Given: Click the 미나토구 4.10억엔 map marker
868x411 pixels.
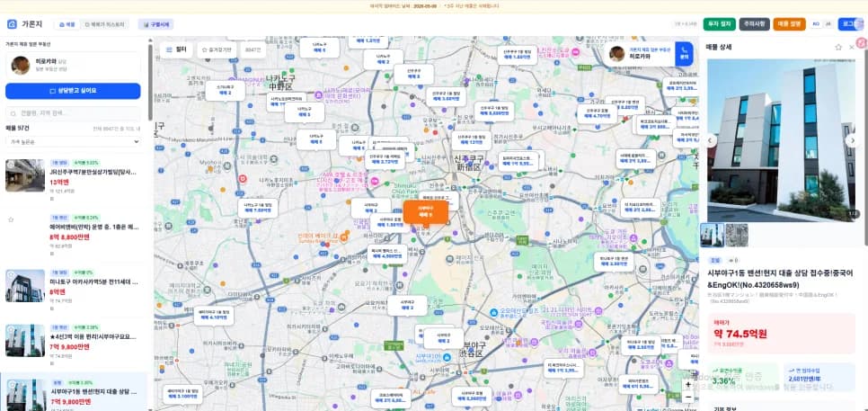Looking at the screenshot, I should tap(214, 315).
